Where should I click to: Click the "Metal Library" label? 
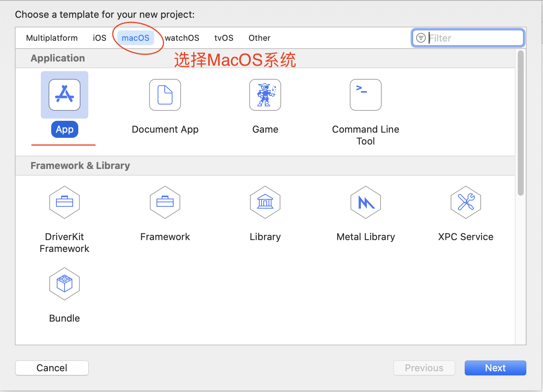point(366,237)
